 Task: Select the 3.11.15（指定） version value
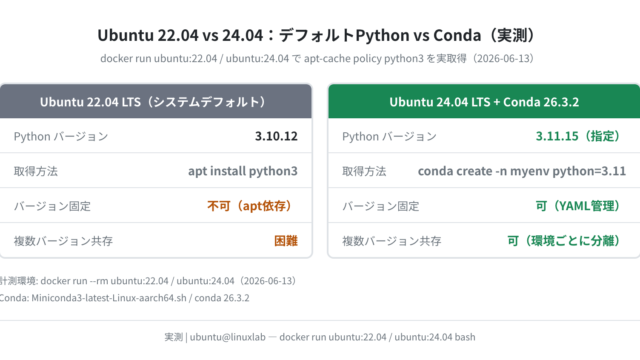pos(580,136)
